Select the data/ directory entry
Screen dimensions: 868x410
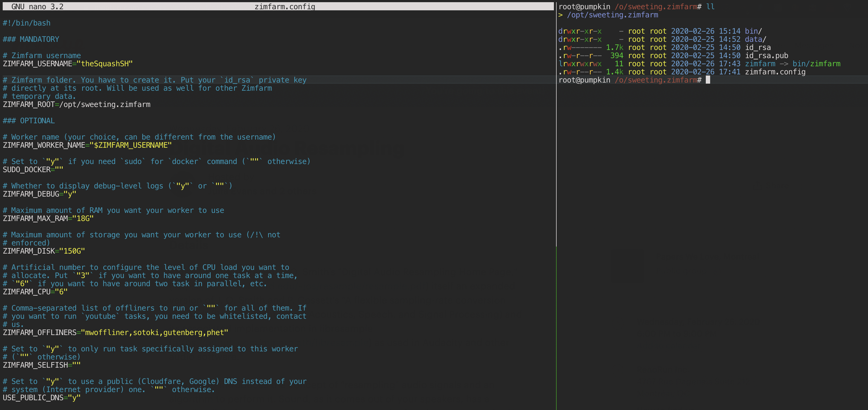755,39
